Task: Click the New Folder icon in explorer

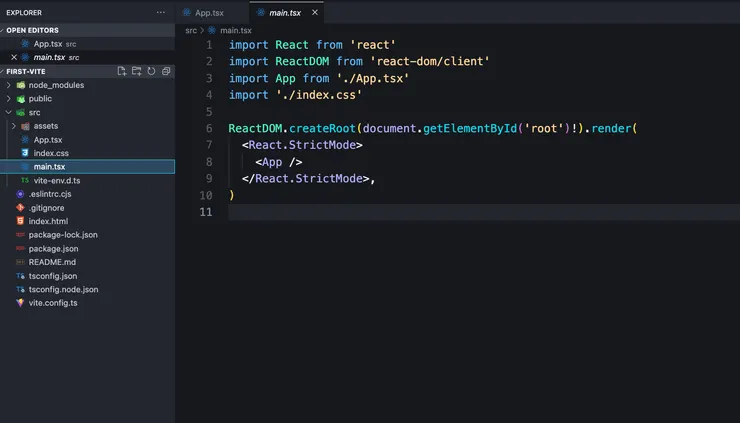Action: (x=136, y=72)
